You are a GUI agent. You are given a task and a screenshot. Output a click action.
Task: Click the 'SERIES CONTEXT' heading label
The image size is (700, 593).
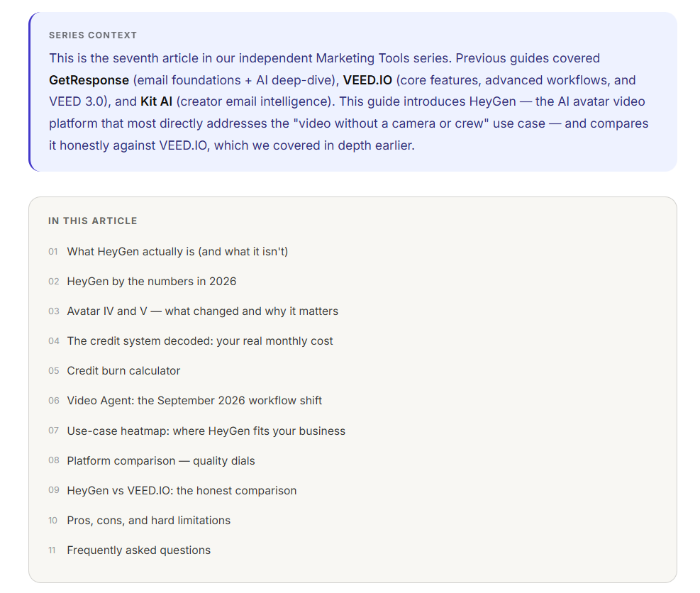point(93,35)
